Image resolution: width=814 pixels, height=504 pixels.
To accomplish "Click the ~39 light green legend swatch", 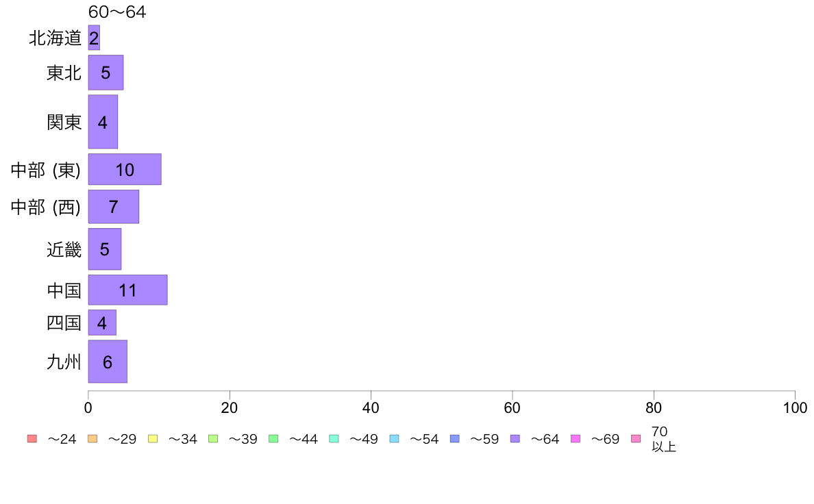I will [x=213, y=438].
